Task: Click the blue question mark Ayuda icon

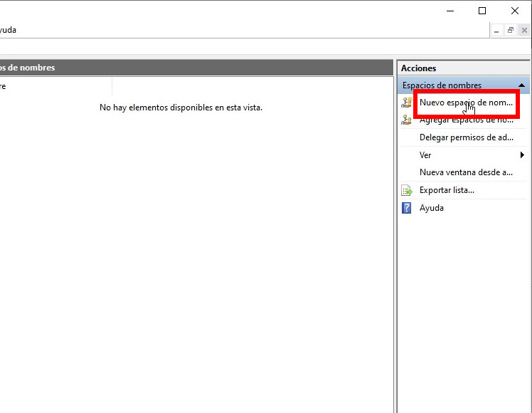Action: (407, 208)
